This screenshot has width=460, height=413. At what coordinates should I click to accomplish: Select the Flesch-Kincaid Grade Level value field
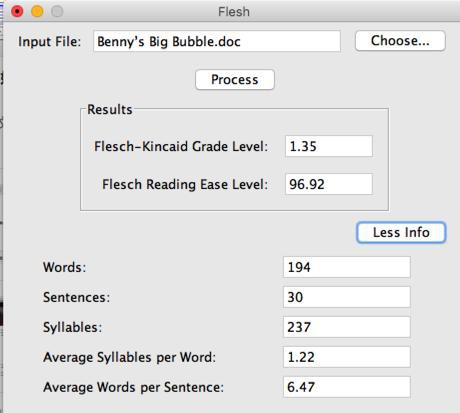pos(329,146)
